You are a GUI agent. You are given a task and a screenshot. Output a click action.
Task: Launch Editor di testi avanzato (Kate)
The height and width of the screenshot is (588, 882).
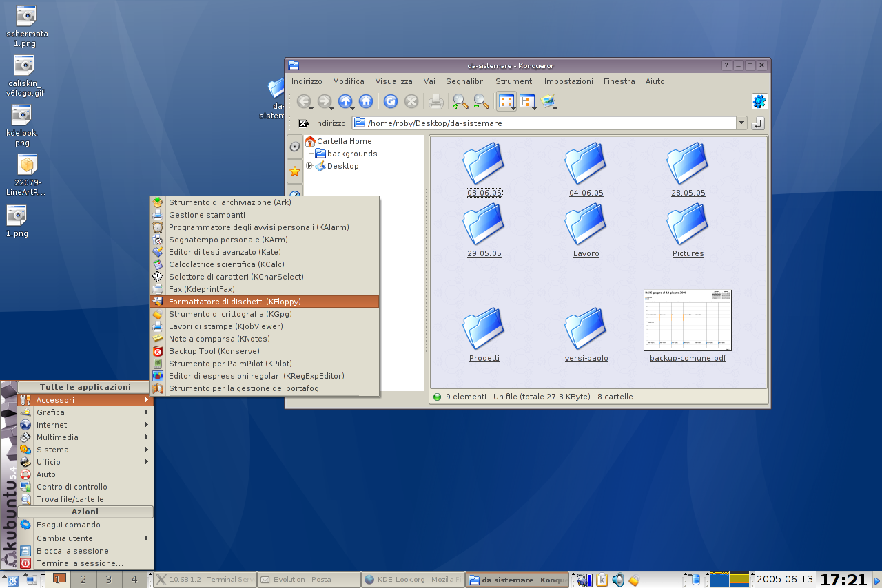click(x=264, y=252)
